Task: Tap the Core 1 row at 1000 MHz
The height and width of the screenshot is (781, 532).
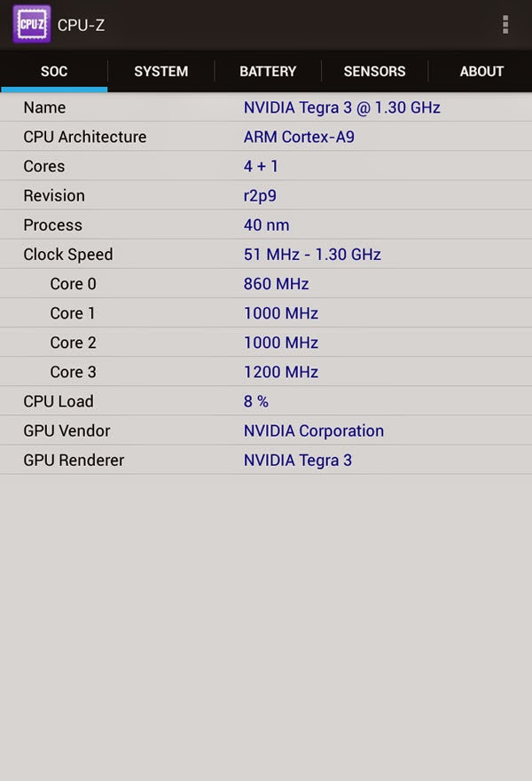Action: (266, 312)
